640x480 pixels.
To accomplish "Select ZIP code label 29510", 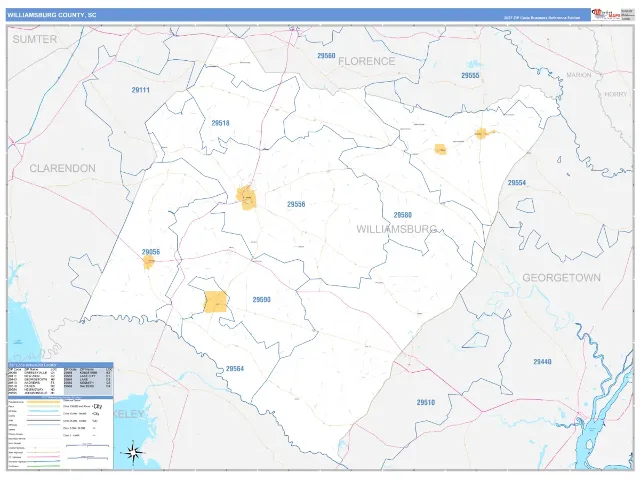I will coord(426,402).
